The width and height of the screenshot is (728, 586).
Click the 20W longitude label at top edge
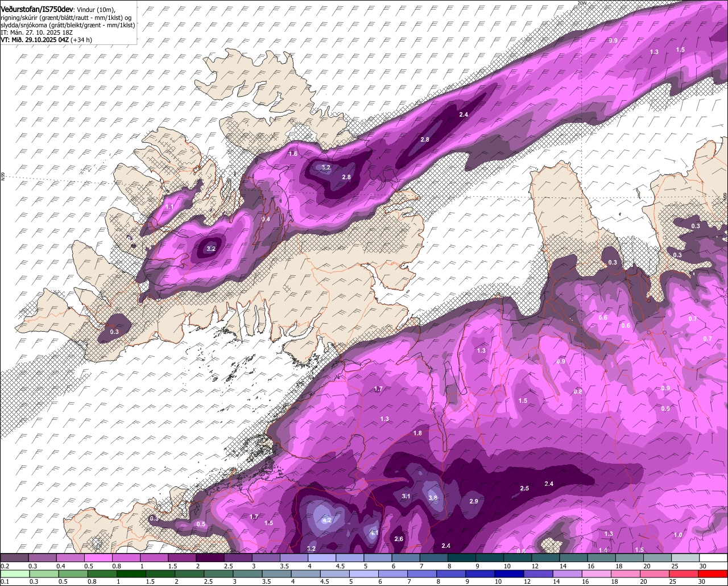coord(581,3)
